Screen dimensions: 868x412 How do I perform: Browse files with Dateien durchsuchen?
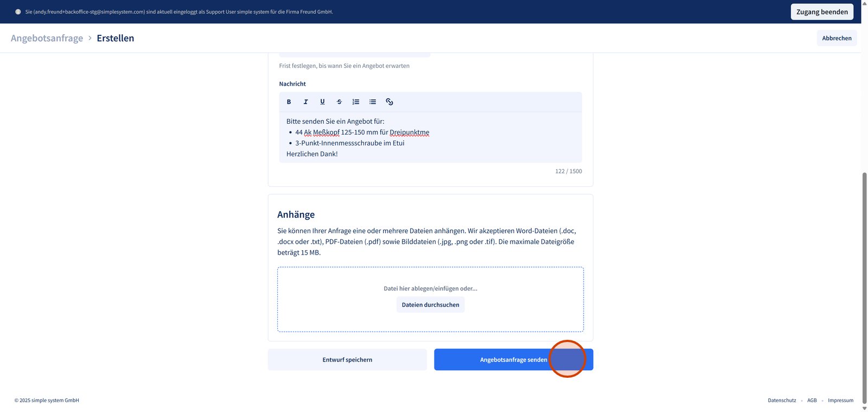[x=430, y=305]
